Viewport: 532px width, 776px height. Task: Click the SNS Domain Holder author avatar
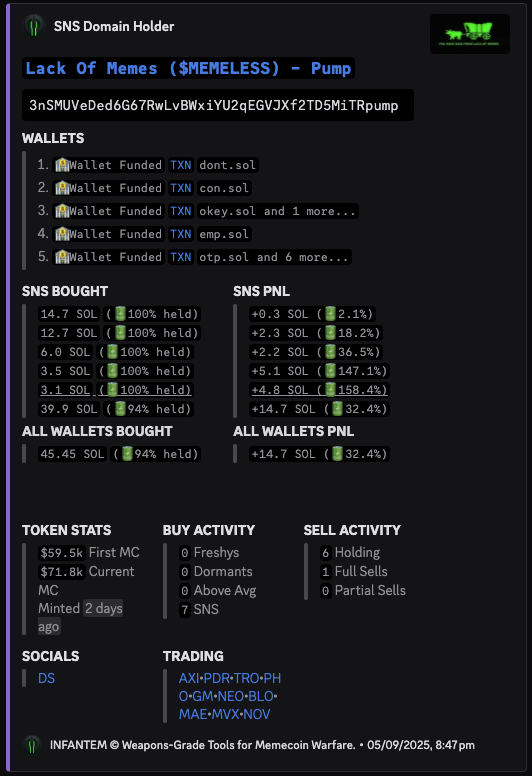point(34,26)
